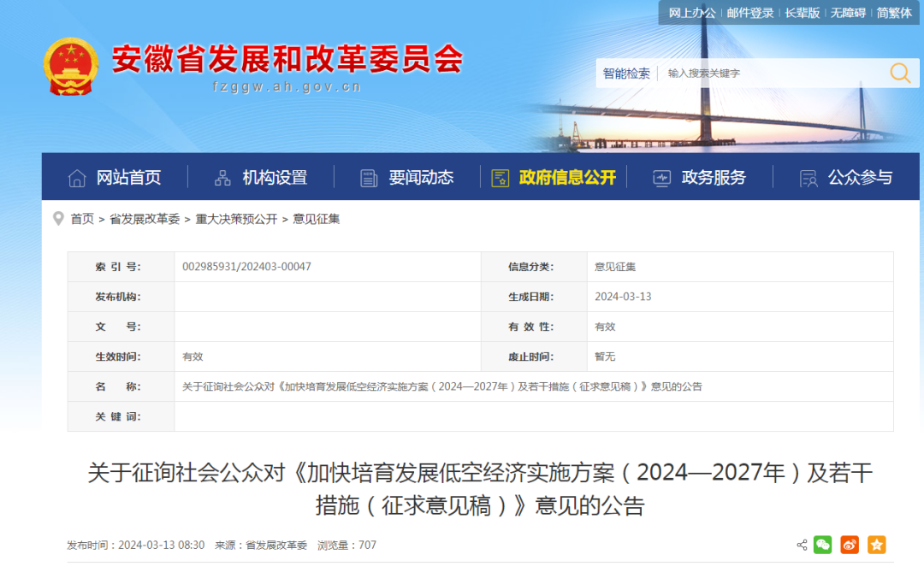
Task: Switch the 智能检索 search mode selector
Action: [626, 74]
